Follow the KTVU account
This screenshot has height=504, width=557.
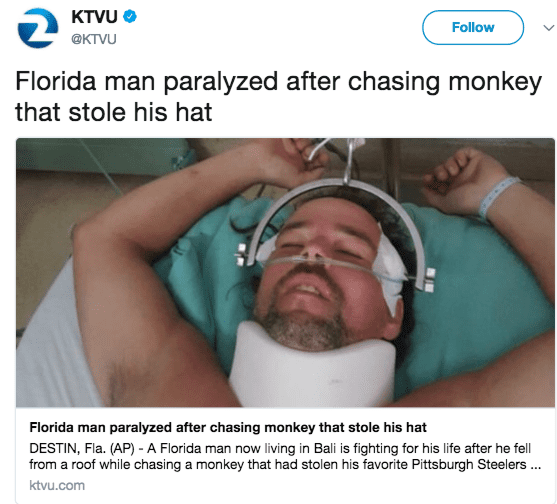pos(473,27)
